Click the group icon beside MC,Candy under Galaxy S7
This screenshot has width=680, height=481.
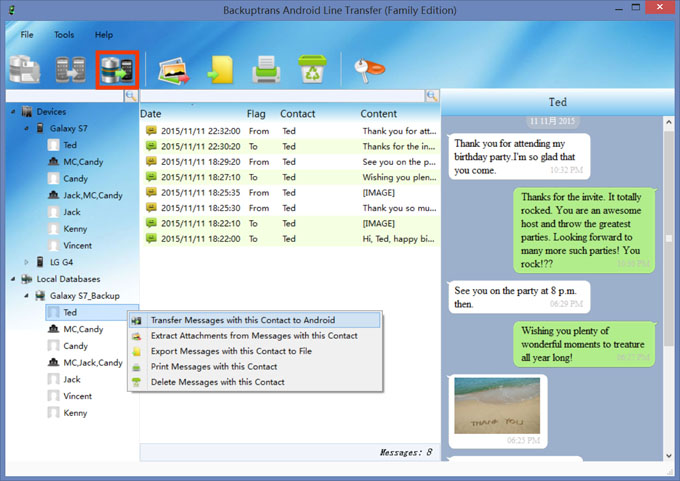(54, 161)
